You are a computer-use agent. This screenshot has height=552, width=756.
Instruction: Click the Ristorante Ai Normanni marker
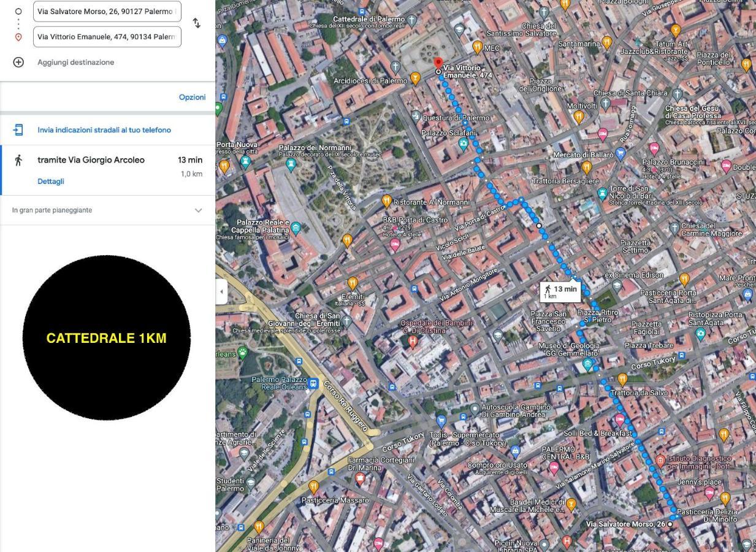(386, 200)
